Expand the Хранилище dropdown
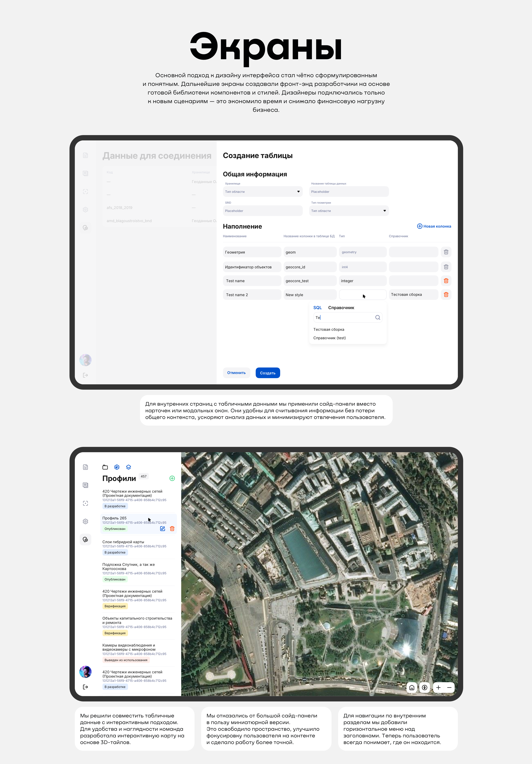The width and height of the screenshot is (532, 764). point(263,192)
